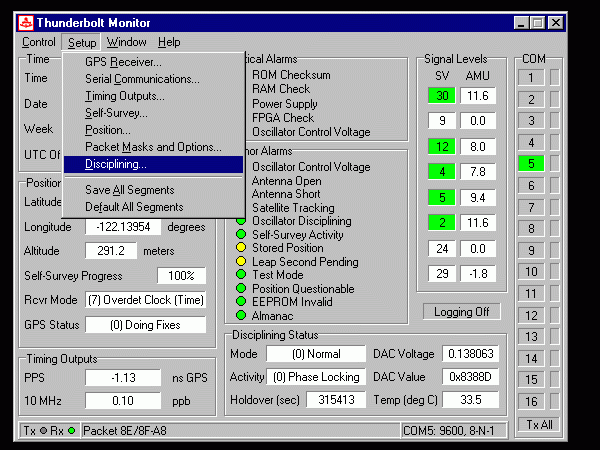Click the Rx status LED

[71, 431]
